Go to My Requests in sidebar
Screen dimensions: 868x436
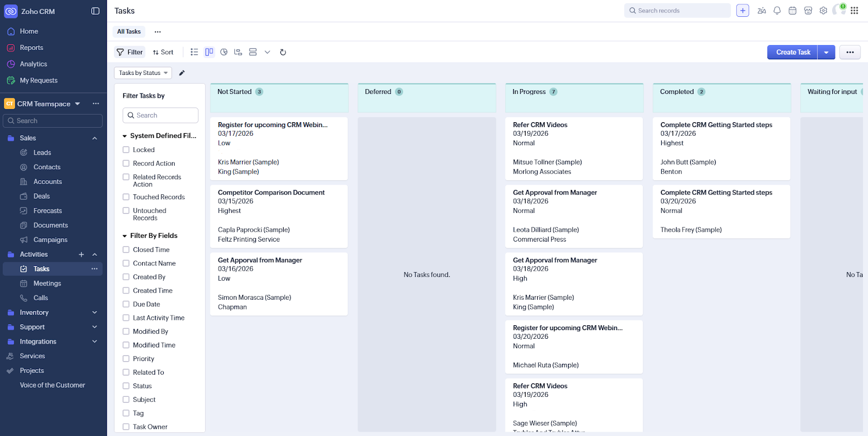point(39,80)
